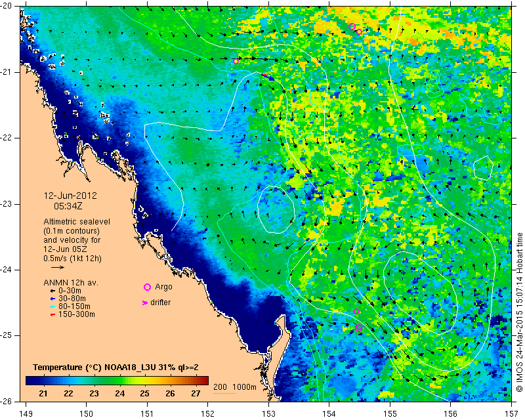
Task: Select the Argo float marker near 152.5E, 20.8S
Action: click(236, 61)
